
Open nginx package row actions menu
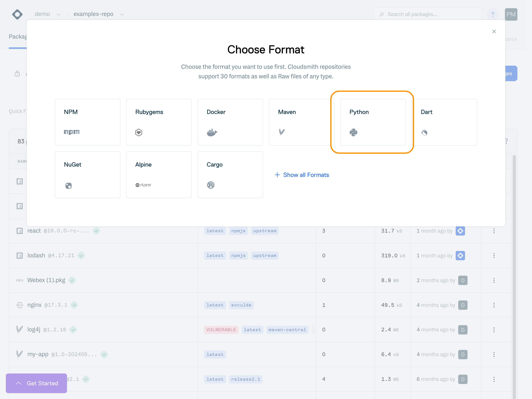point(494,305)
